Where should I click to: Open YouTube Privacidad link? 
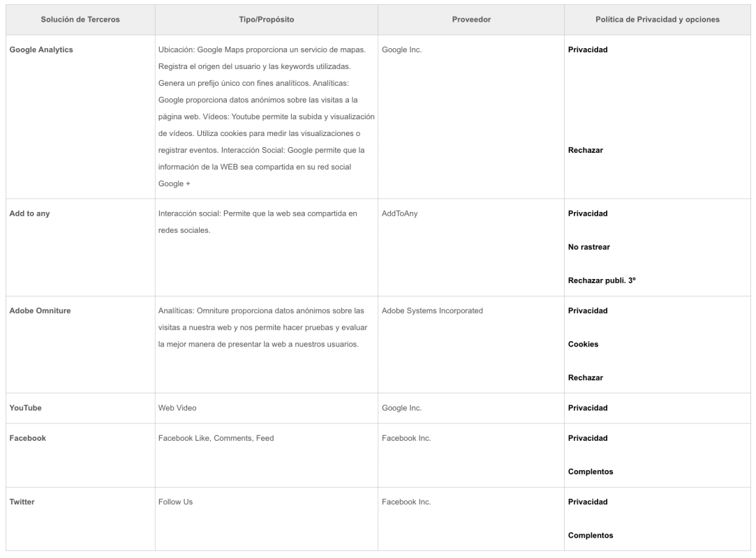click(x=587, y=408)
